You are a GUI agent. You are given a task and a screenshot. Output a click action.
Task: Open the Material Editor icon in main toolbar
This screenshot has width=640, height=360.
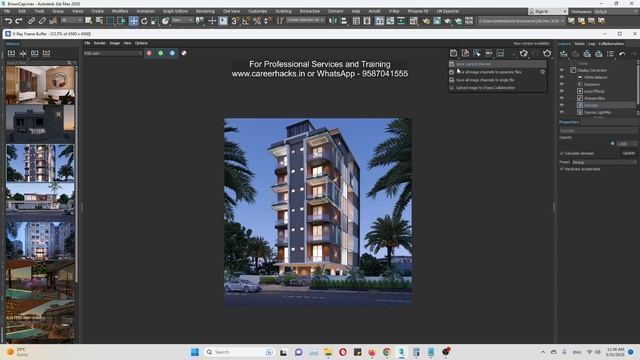coord(413,21)
